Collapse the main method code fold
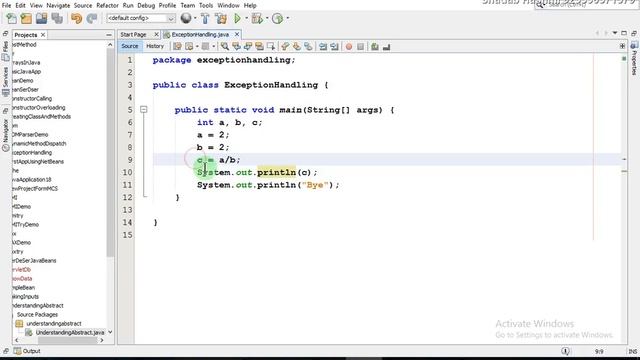 click(x=144, y=110)
